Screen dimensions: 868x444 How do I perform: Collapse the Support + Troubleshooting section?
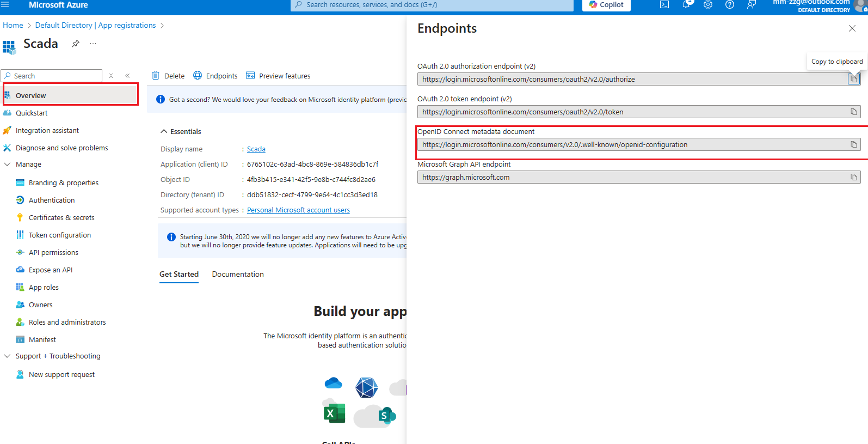pos(7,356)
